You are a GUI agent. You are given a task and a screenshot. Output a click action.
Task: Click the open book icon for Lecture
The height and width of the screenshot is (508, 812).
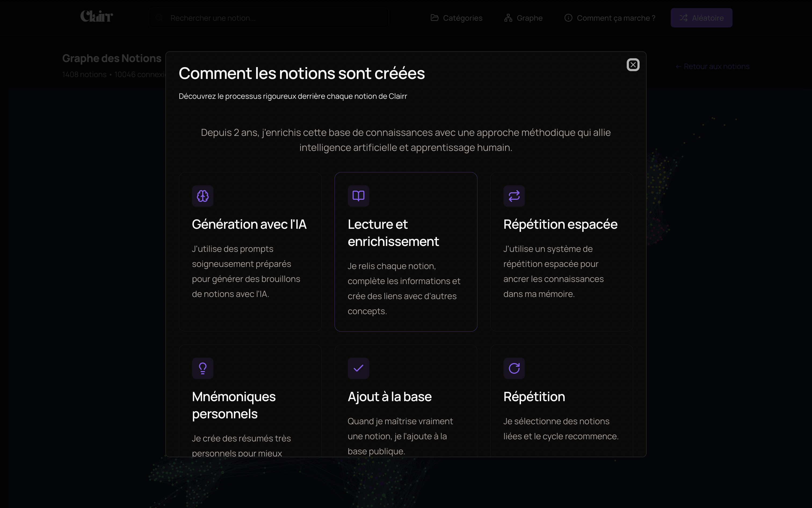(358, 196)
